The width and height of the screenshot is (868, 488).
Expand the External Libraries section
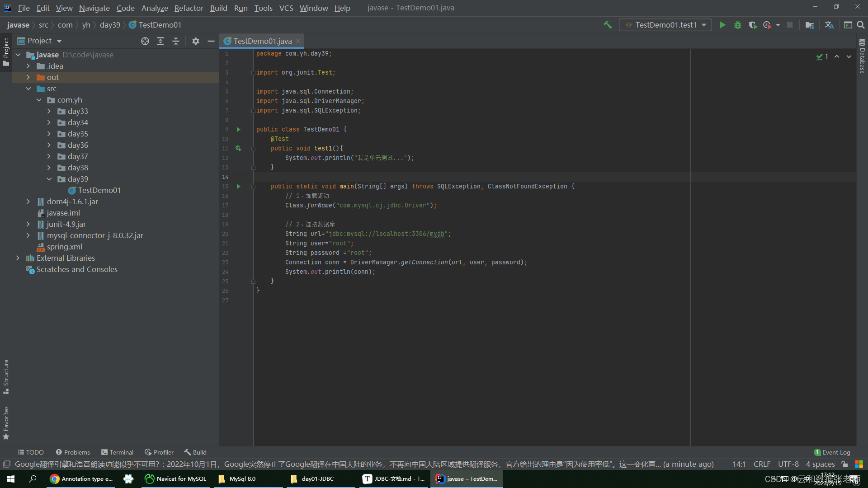point(18,258)
